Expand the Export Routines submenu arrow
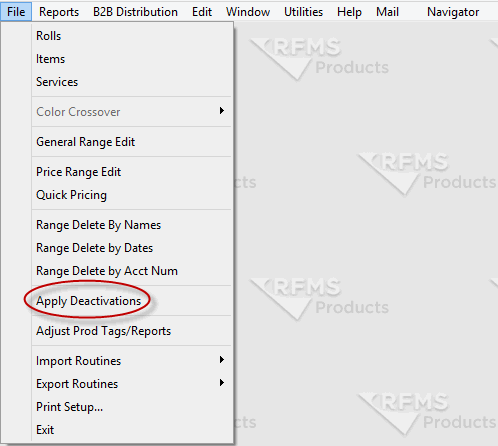This screenshot has height=446, width=498. point(222,383)
